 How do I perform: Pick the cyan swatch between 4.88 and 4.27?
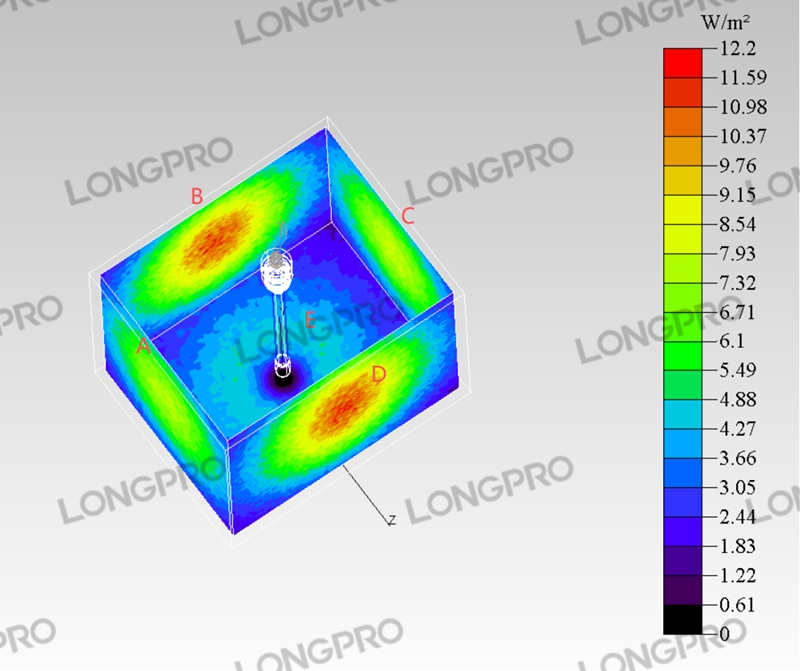coord(683,414)
